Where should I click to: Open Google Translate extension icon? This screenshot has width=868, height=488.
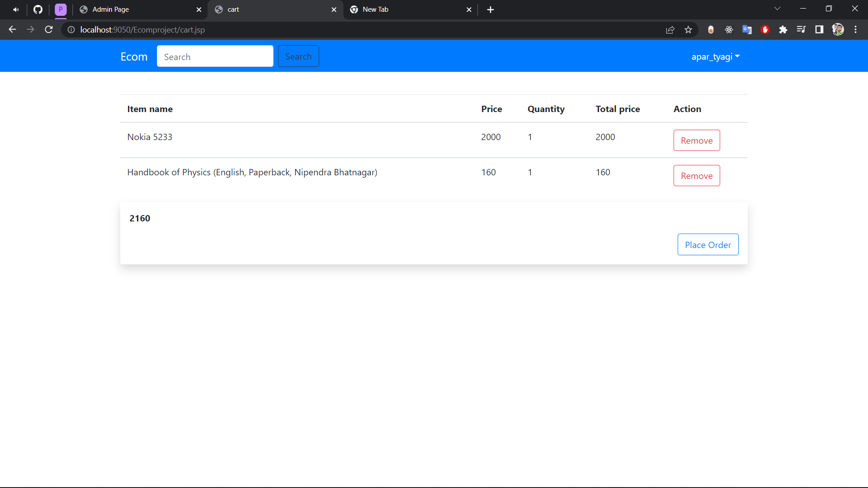pos(747,30)
